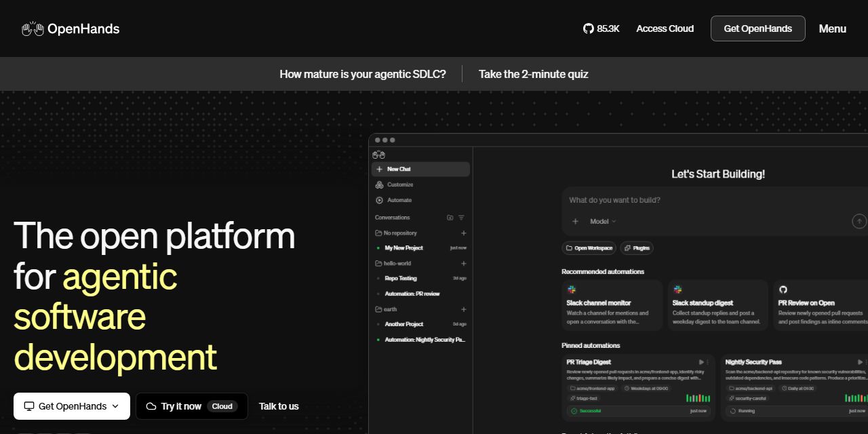Click the Talk to us link
The height and width of the screenshot is (434, 868).
click(279, 406)
